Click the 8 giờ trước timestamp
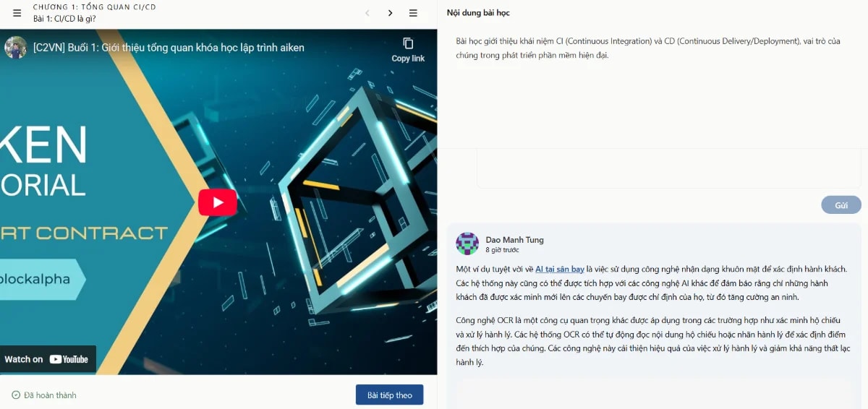Screen dimensions: 868x409 502,250
